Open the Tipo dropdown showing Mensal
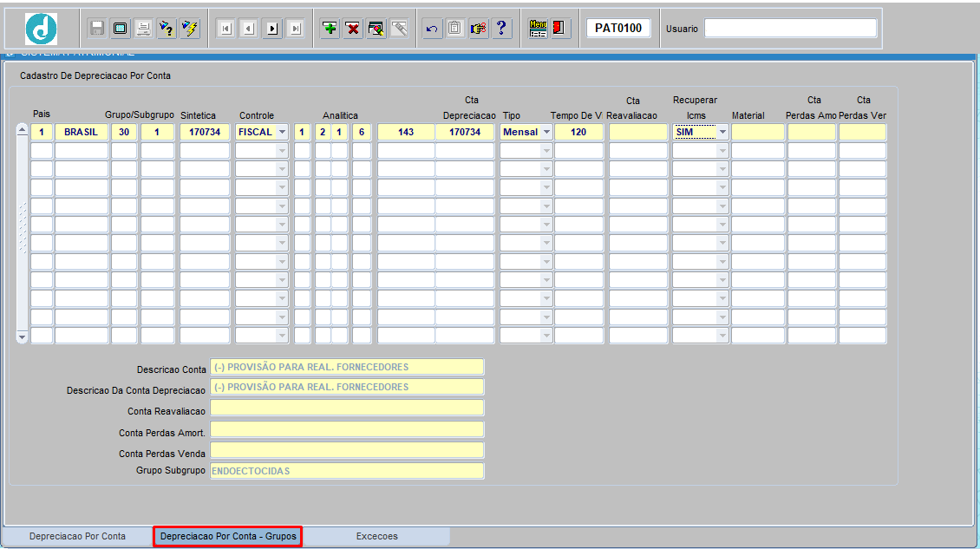The image size is (980, 549). pyautogui.click(x=546, y=133)
